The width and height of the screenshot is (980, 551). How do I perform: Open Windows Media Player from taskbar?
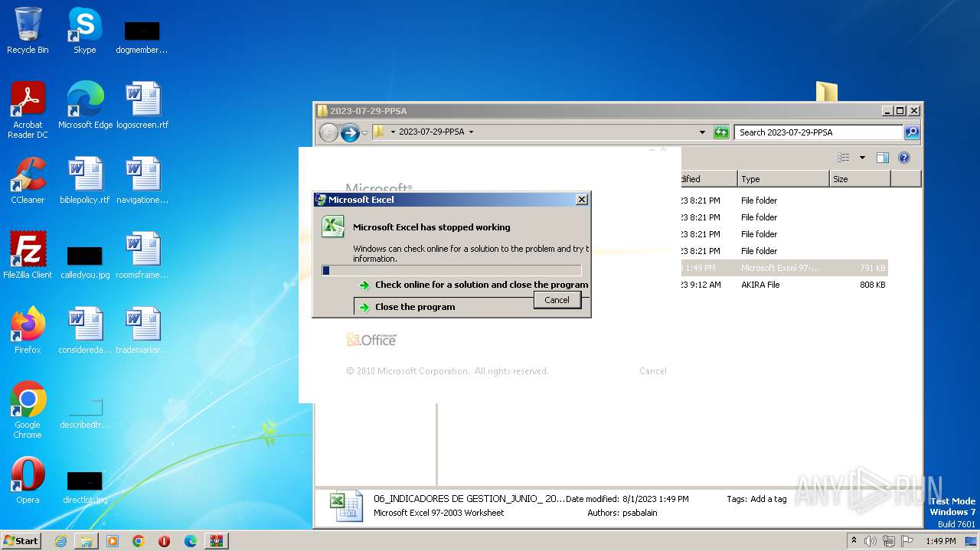pyautogui.click(x=113, y=541)
